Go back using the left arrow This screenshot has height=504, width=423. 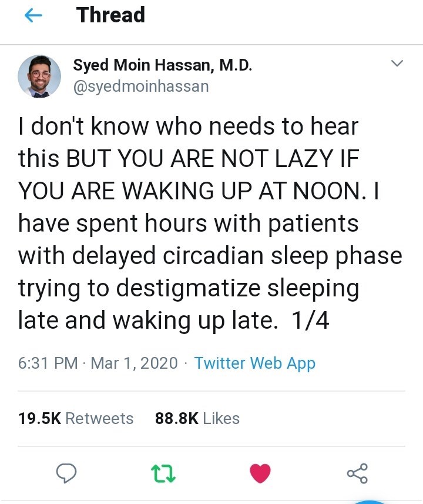(35, 16)
